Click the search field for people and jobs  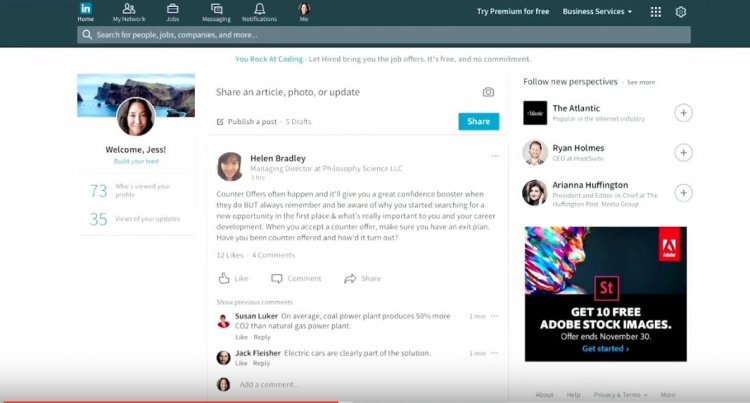[384, 35]
